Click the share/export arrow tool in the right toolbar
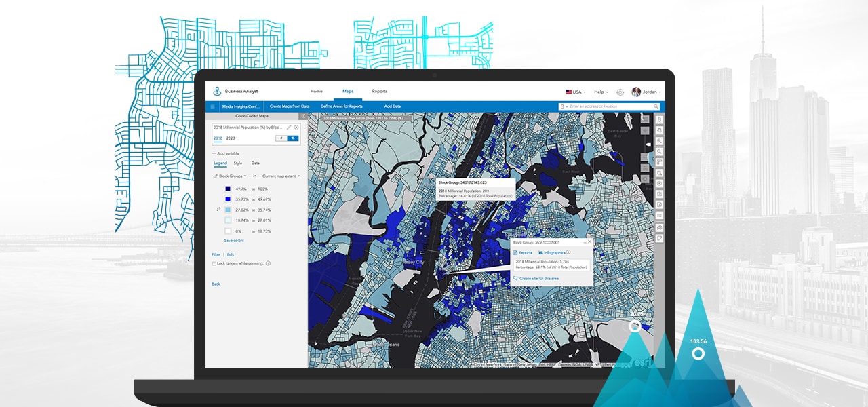Screen dimensions: 868x407 click(659, 194)
